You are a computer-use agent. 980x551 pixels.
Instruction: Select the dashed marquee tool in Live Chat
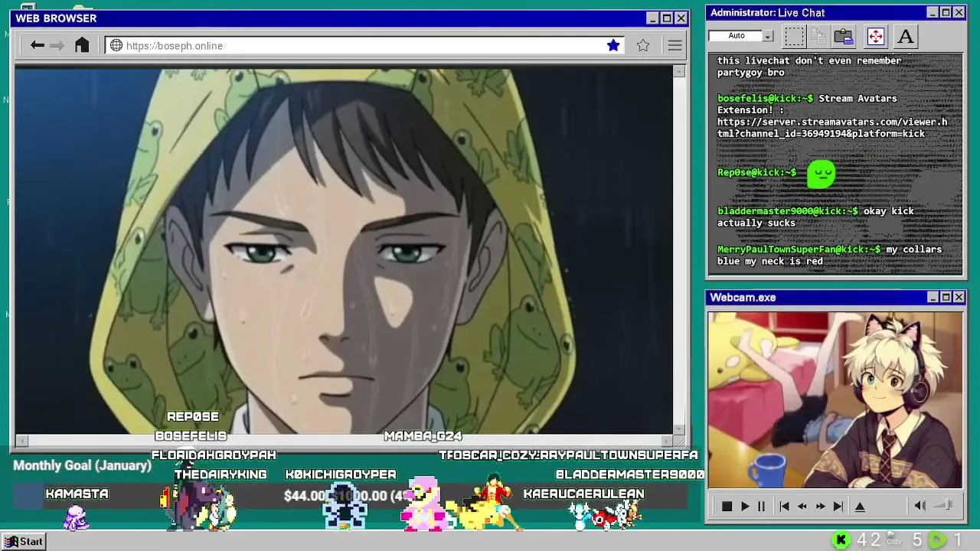(795, 36)
